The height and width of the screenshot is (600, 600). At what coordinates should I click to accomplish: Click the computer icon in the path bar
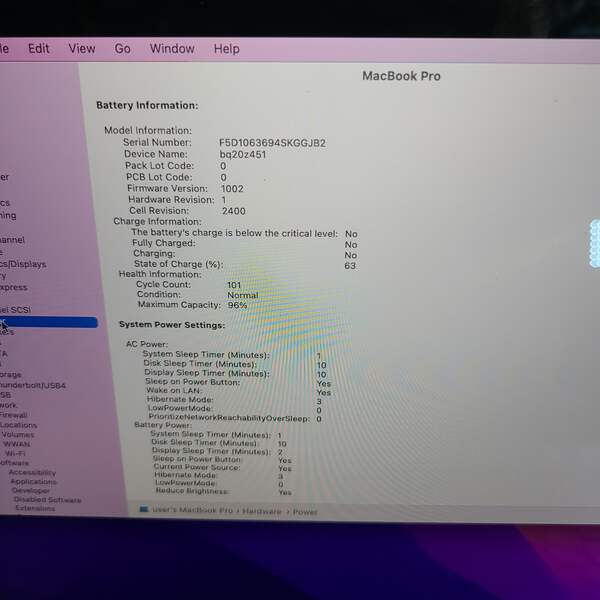coord(143,509)
